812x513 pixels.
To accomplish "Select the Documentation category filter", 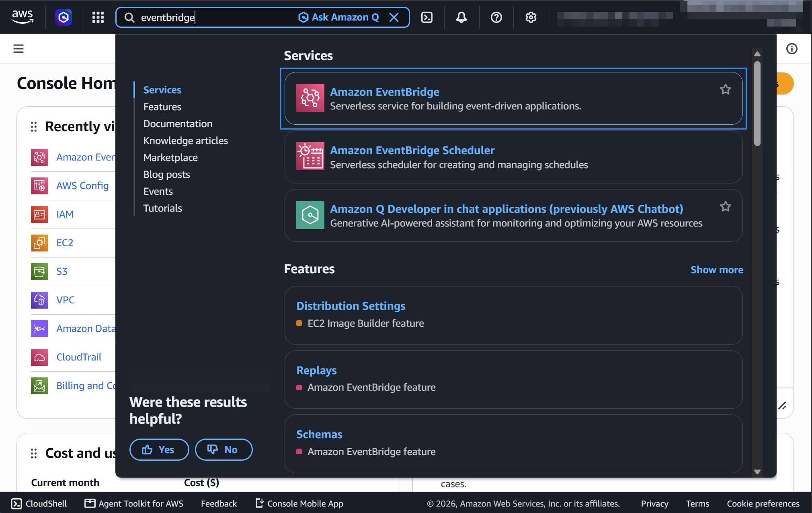I will pos(178,124).
